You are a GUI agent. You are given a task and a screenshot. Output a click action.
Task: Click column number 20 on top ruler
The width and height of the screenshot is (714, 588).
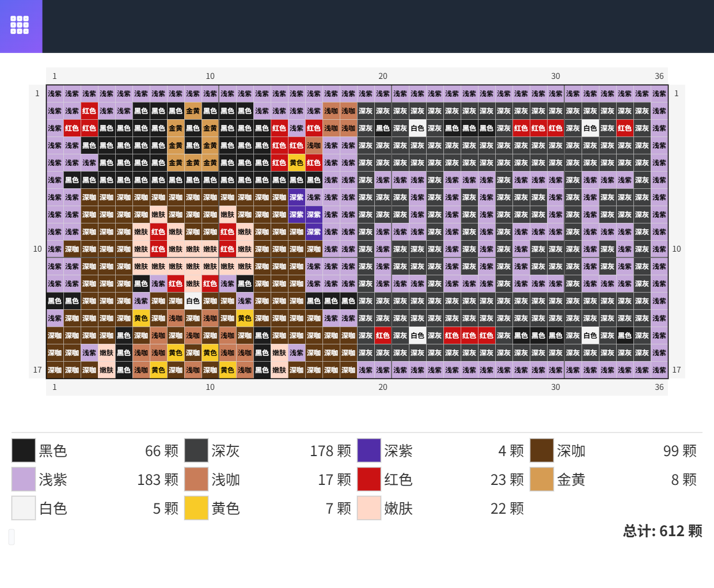383,76
